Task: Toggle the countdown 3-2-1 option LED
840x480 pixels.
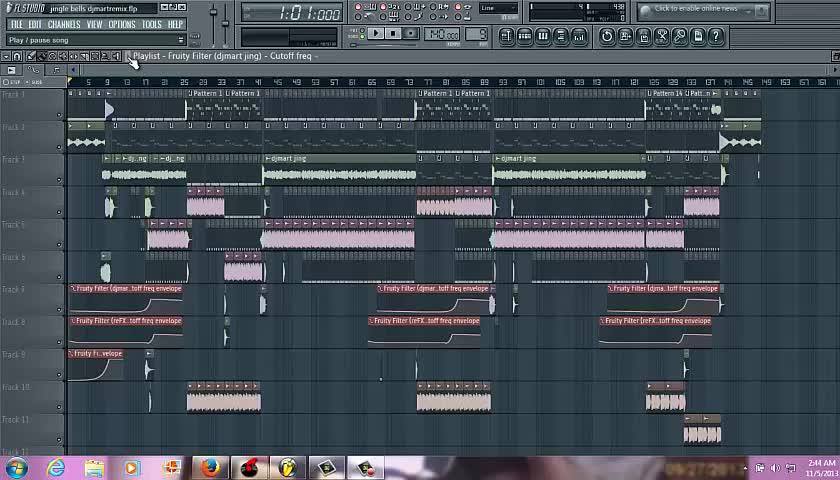Action: tap(383, 7)
